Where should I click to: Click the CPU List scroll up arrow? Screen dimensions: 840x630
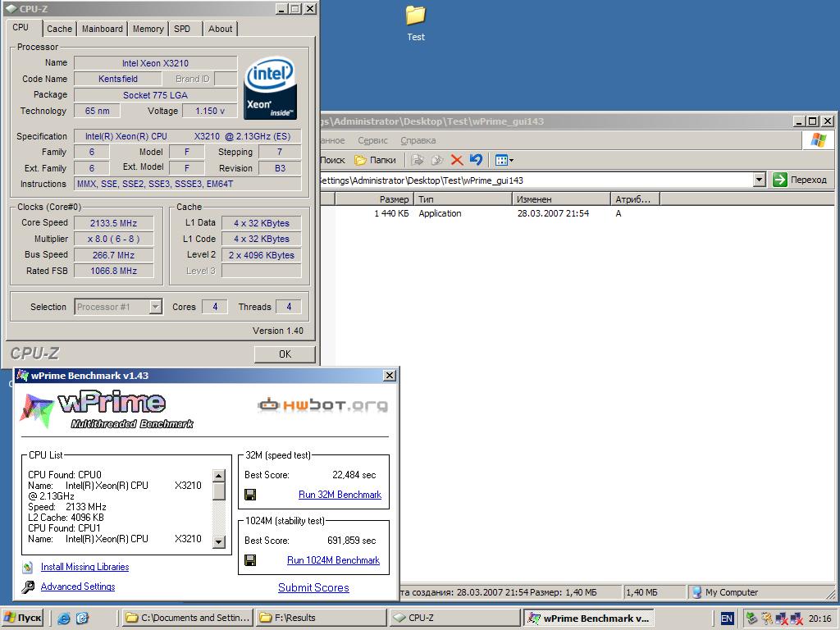[x=218, y=476]
